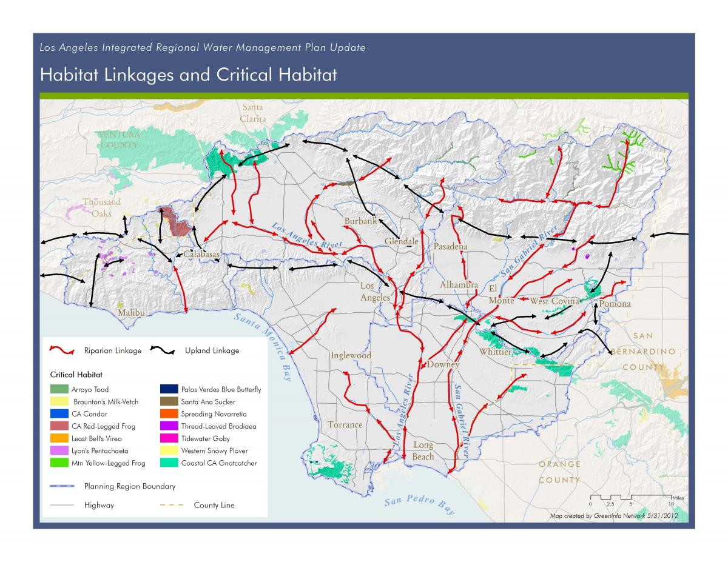
Task: Click the West Covina map label
Action: pos(555,301)
